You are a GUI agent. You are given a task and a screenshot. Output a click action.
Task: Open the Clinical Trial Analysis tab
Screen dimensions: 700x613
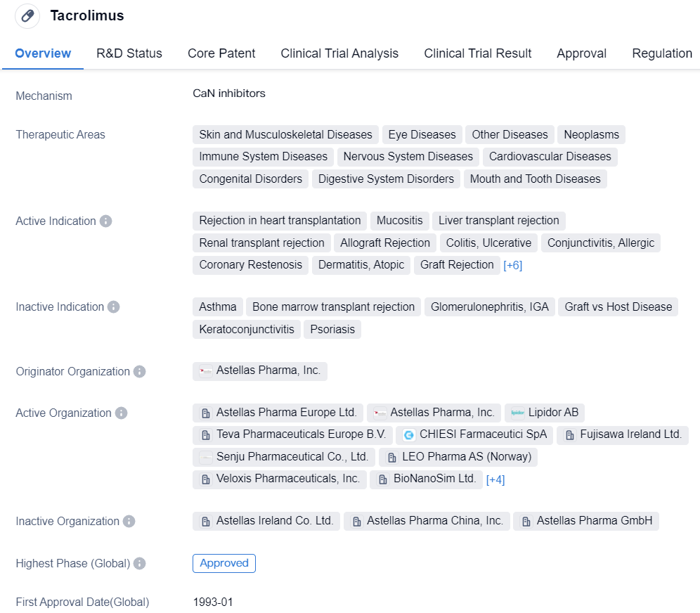[339, 53]
